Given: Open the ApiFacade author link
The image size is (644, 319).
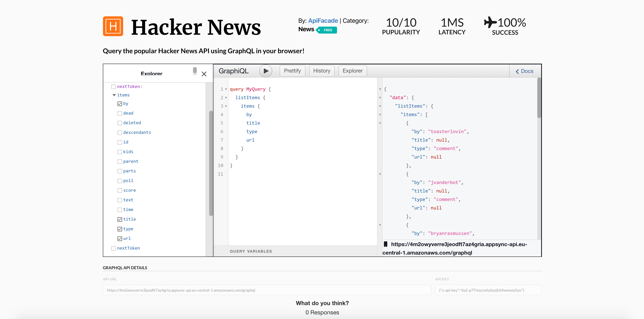Looking at the screenshot, I should [x=323, y=21].
